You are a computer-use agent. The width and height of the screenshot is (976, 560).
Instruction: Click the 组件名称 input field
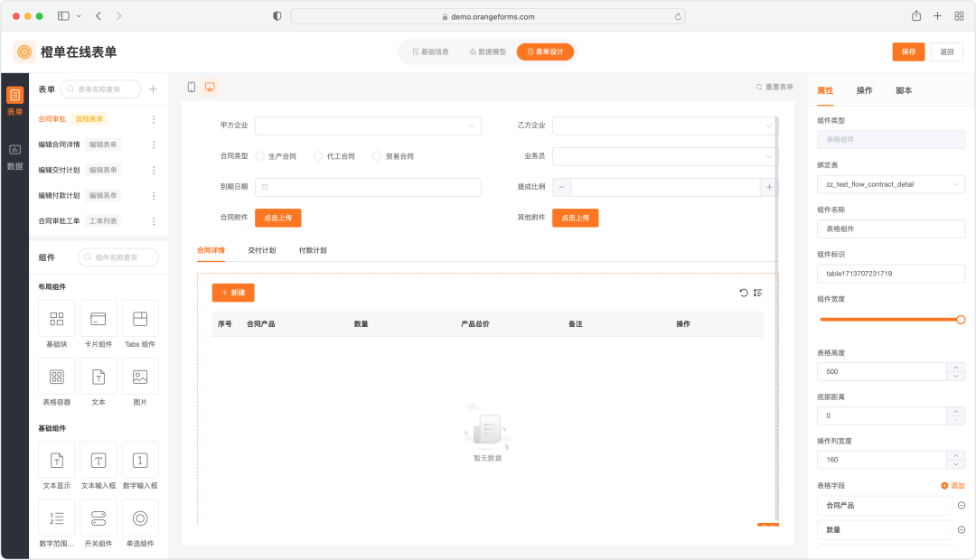(x=891, y=229)
